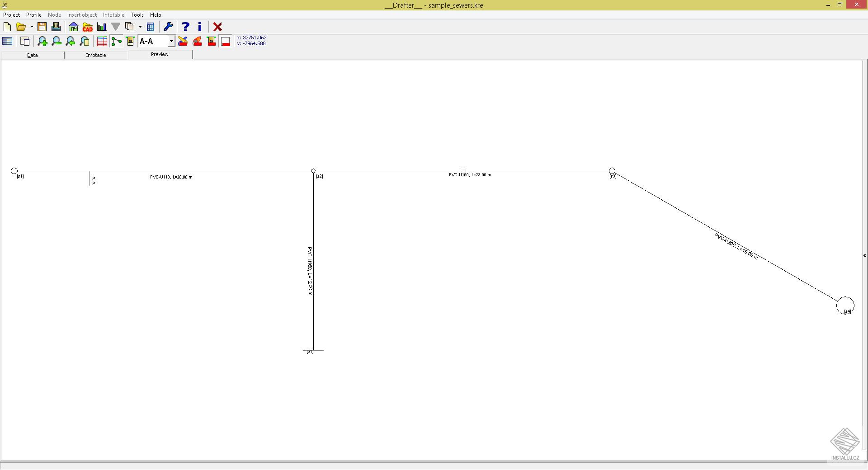Select the Preview tab

(160, 54)
